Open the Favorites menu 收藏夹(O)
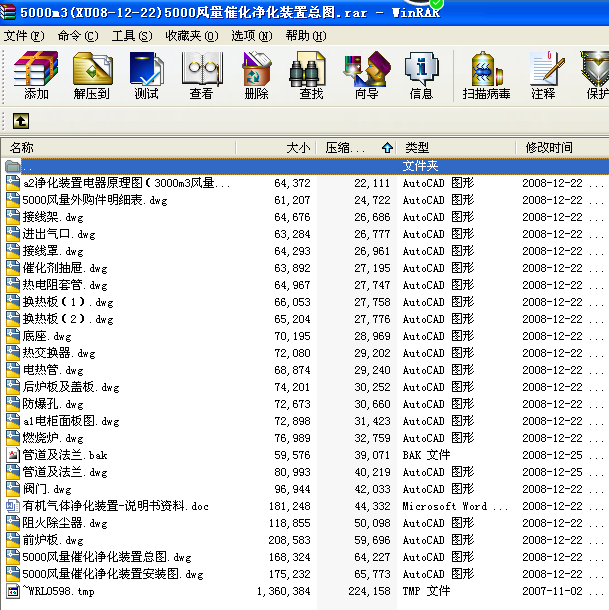 click(x=192, y=36)
